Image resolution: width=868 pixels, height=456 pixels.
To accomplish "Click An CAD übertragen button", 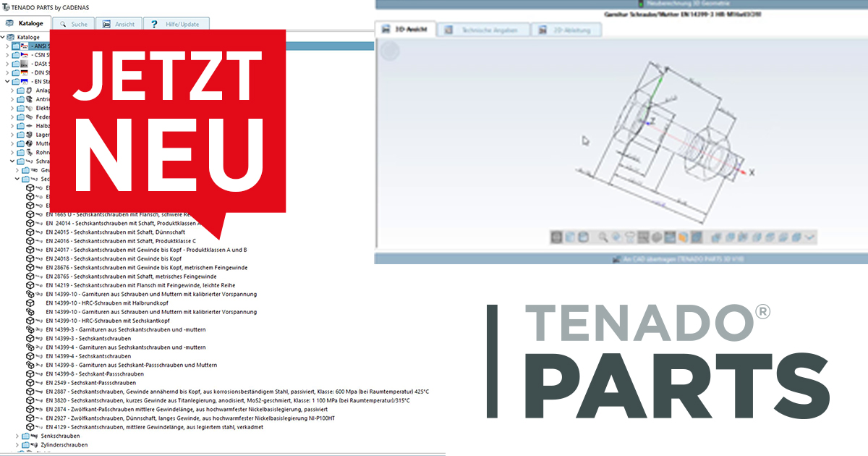I will [x=621, y=258].
